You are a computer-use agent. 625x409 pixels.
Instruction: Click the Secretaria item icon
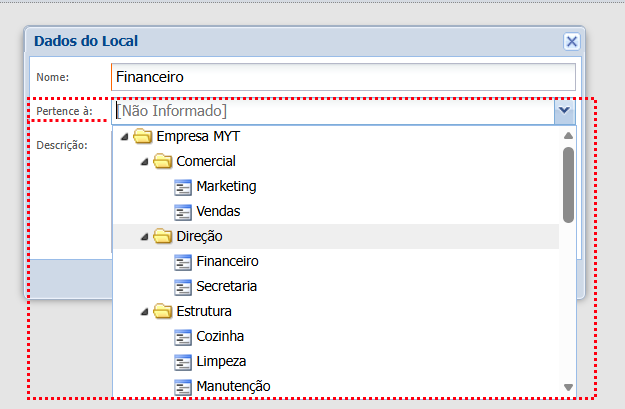(x=183, y=286)
